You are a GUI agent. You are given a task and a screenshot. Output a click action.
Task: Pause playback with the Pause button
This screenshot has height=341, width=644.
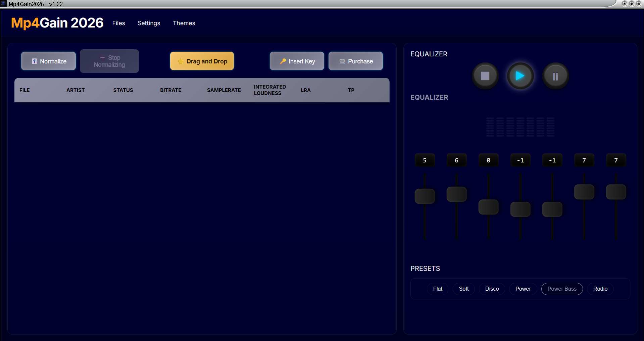[555, 76]
